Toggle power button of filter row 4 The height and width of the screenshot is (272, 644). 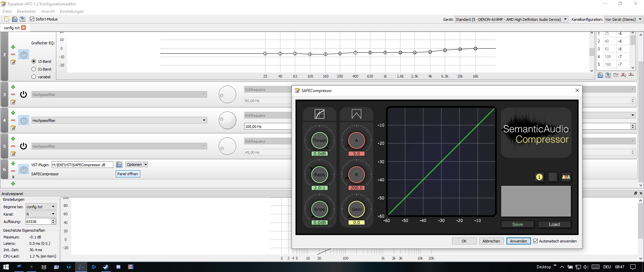click(x=23, y=120)
